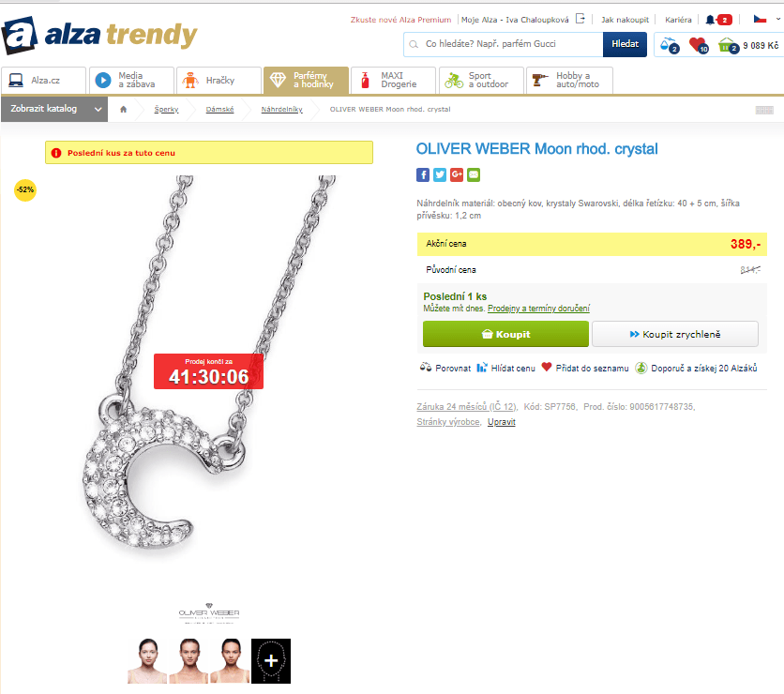
Task: Click the green Koupit button
Action: click(x=505, y=334)
